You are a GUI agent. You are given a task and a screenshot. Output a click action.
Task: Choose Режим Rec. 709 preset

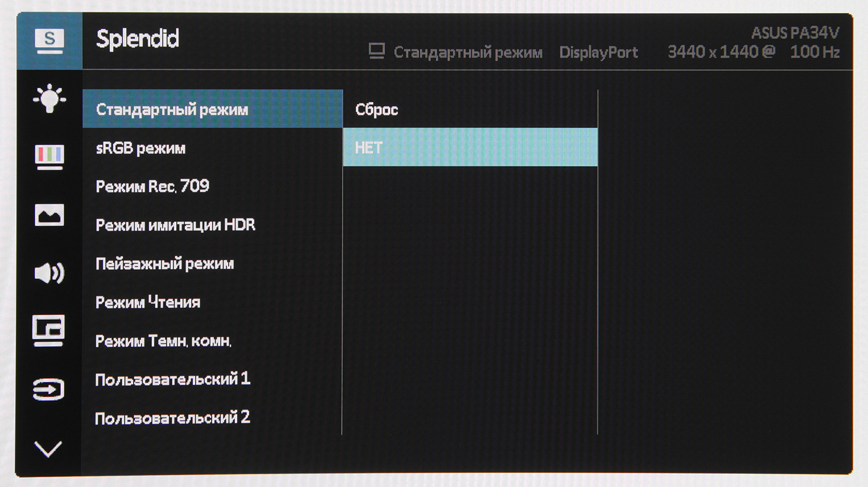click(152, 187)
